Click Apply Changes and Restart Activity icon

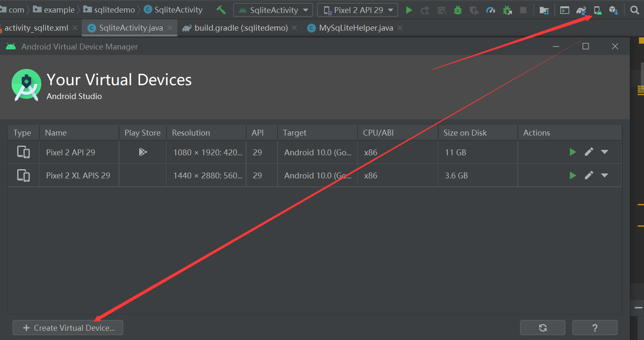click(x=425, y=10)
